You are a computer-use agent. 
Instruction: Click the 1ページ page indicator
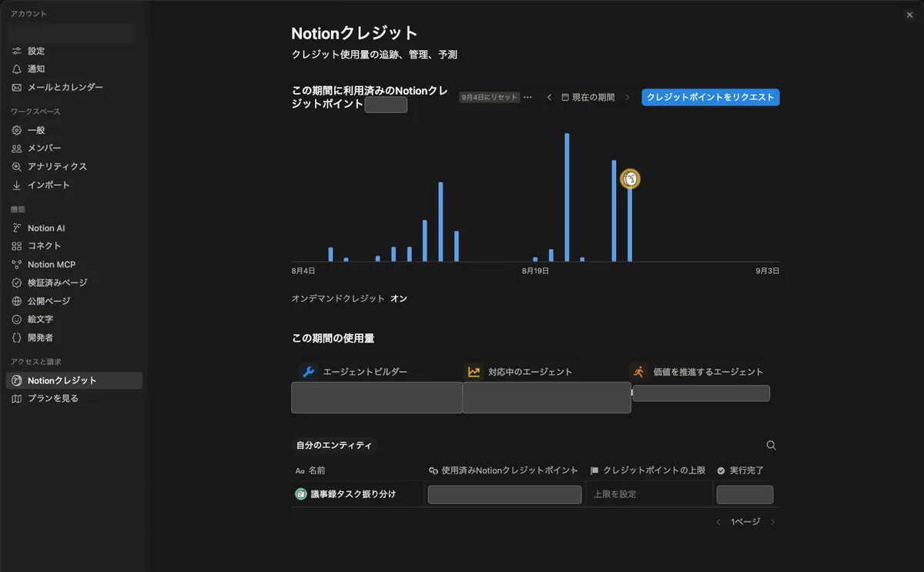click(745, 522)
